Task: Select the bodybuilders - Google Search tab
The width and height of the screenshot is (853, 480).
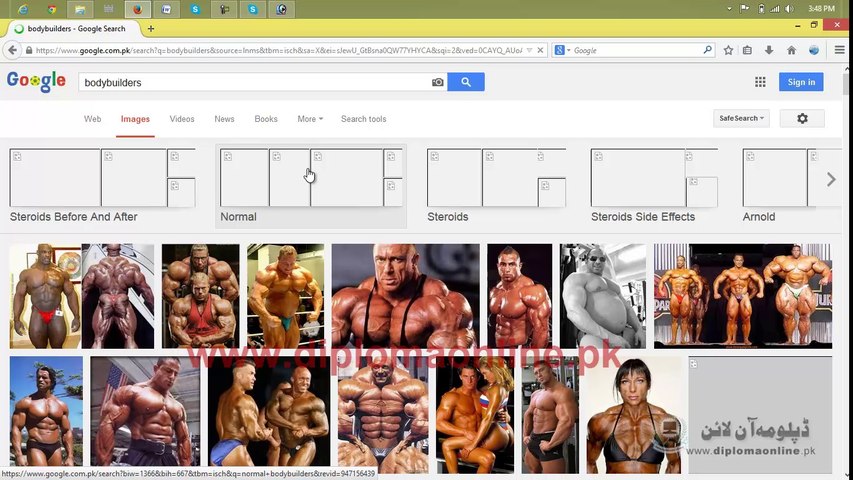Action: pos(75,28)
